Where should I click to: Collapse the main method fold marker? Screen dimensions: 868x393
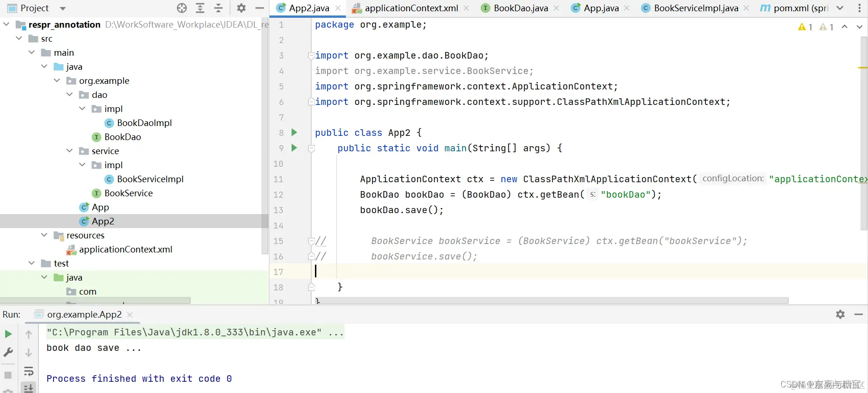311,148
